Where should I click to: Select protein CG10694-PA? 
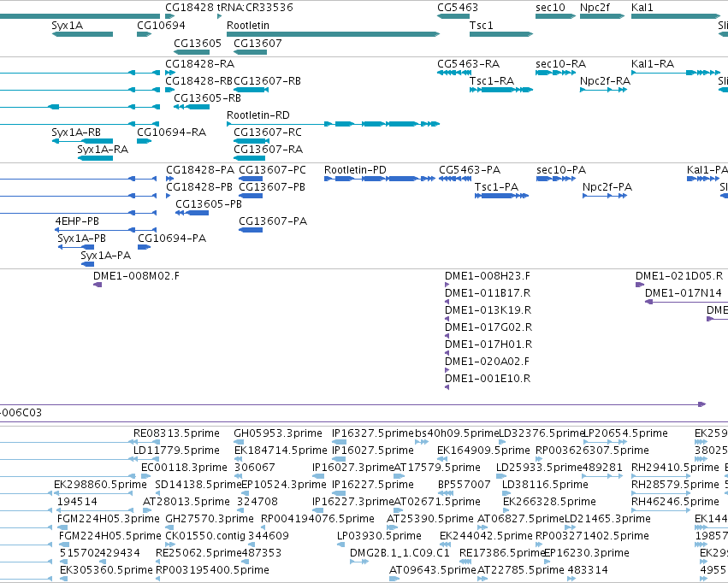[x=172, y=238]
